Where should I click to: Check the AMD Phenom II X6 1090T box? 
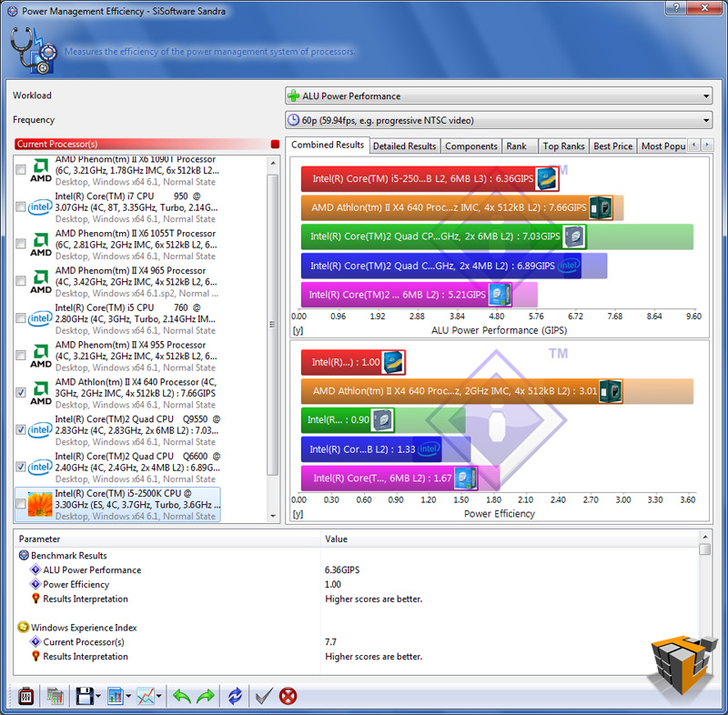pos(20,170)
